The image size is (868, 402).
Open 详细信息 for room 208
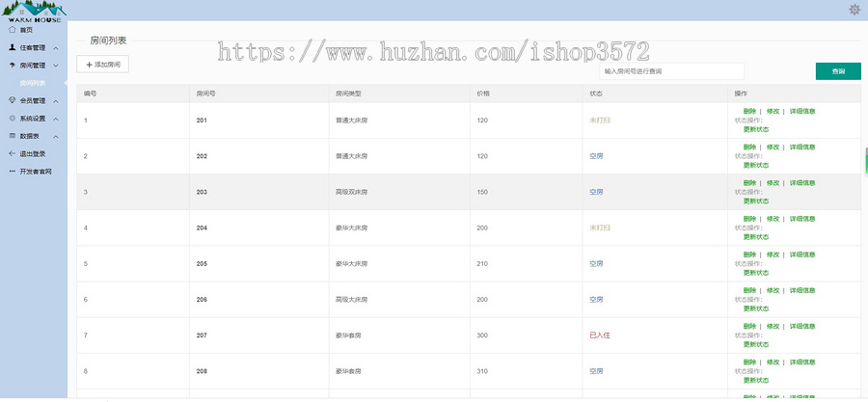point(802,362)
